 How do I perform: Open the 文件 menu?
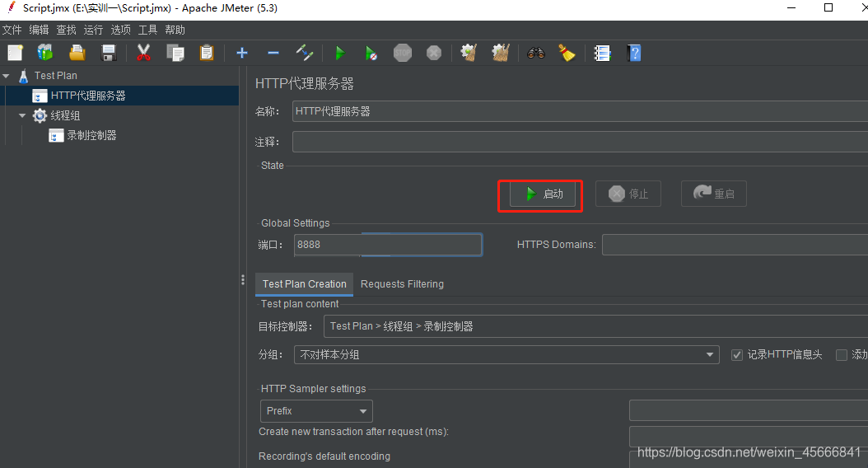click(x=12, y=30)
